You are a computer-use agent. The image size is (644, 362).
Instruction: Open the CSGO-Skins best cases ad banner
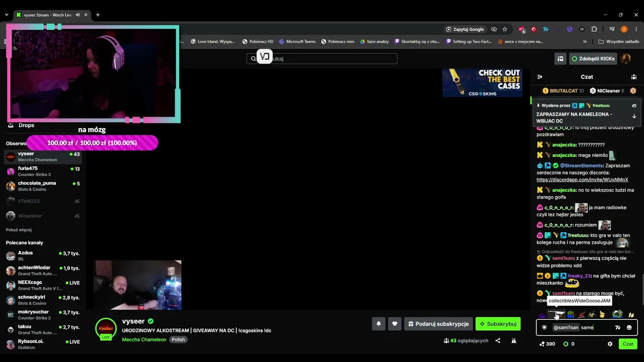point(482,83)
